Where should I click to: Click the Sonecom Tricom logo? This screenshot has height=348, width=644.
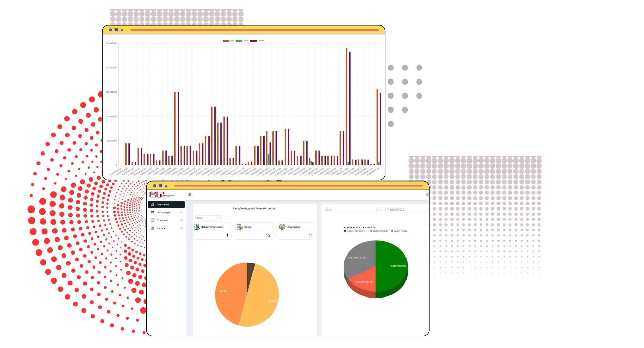[162, 195]
